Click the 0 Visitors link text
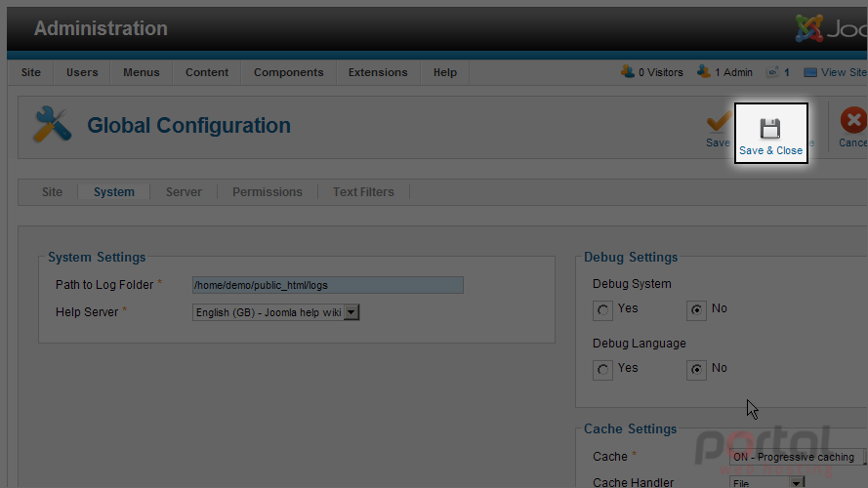This screenshot has width=868, height=488. coord(660,72)
